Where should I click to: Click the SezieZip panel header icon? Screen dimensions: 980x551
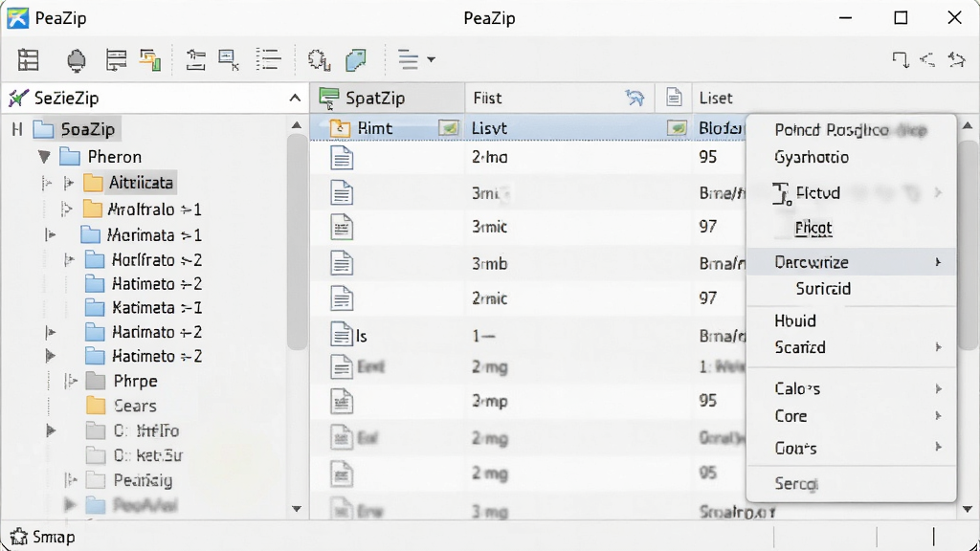(18, 99)
